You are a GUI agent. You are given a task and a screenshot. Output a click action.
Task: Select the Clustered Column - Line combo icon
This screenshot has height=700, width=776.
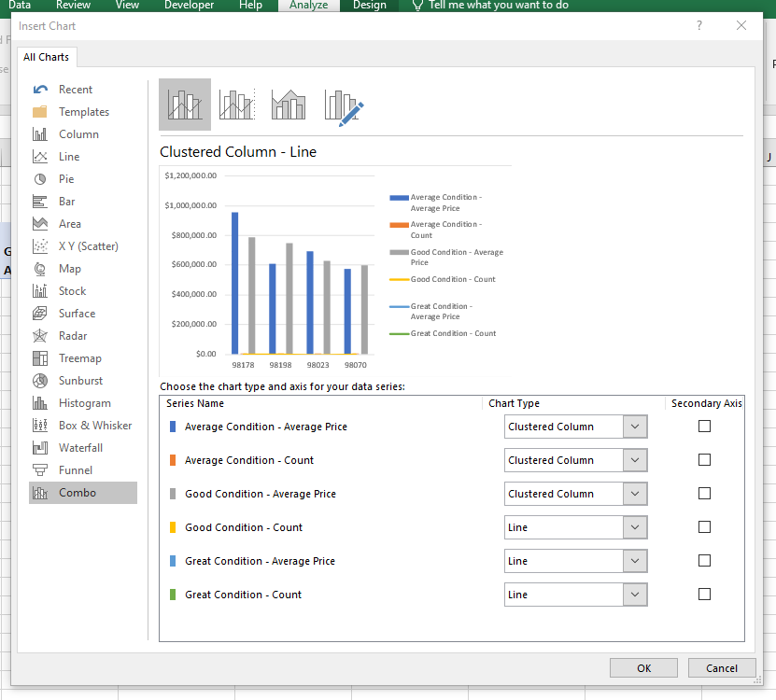pyautogui.click(x=185, y=105)
